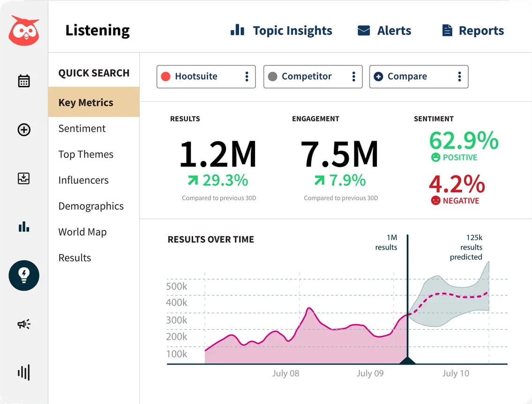Open Top Themes in Quick Search
This screenshot has width=532, height=404.
pos(86,154)
